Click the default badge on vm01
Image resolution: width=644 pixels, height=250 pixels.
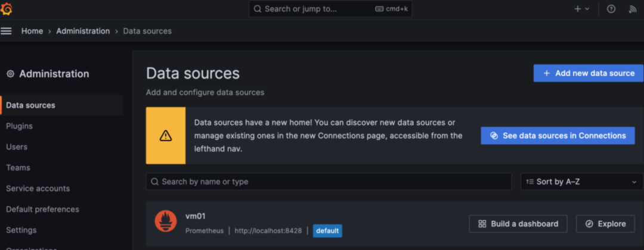(327, 231)
